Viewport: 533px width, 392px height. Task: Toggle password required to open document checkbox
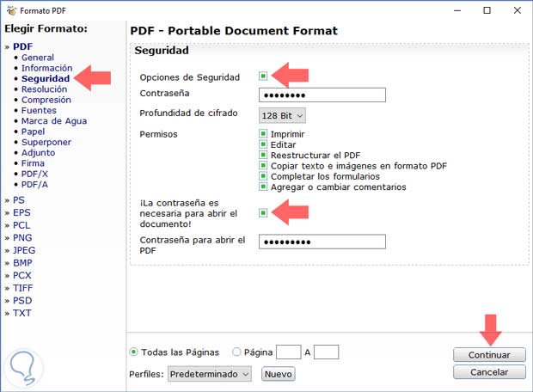tap(263, 212)
